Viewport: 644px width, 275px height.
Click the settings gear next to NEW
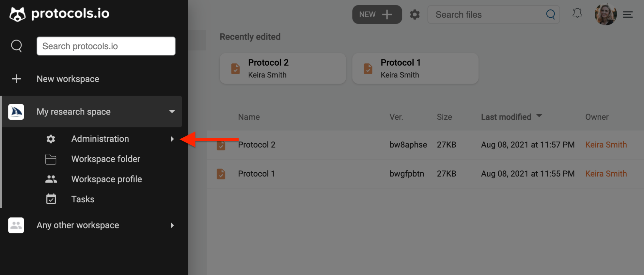point(415,14)
